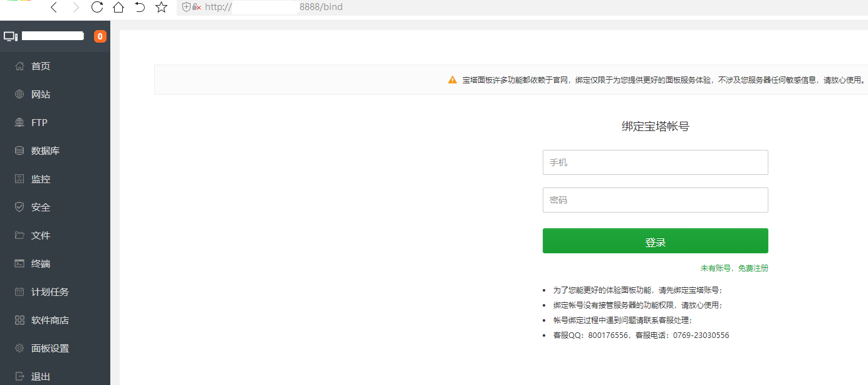The height and width of the screenshot is (385, 868).
Task: Click the globe icon beside 网站
Action: click(19, 94)
